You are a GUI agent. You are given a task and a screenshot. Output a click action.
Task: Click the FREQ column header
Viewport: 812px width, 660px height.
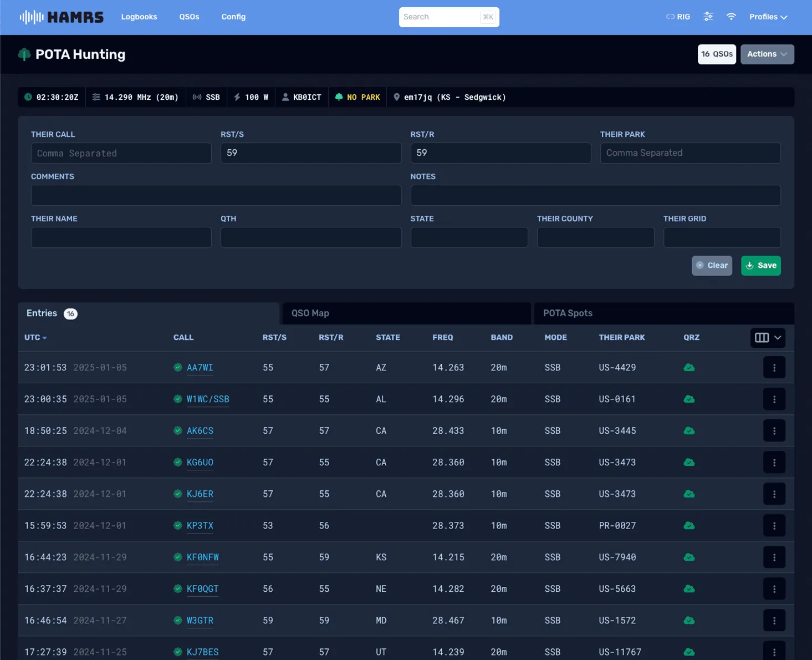442,337
